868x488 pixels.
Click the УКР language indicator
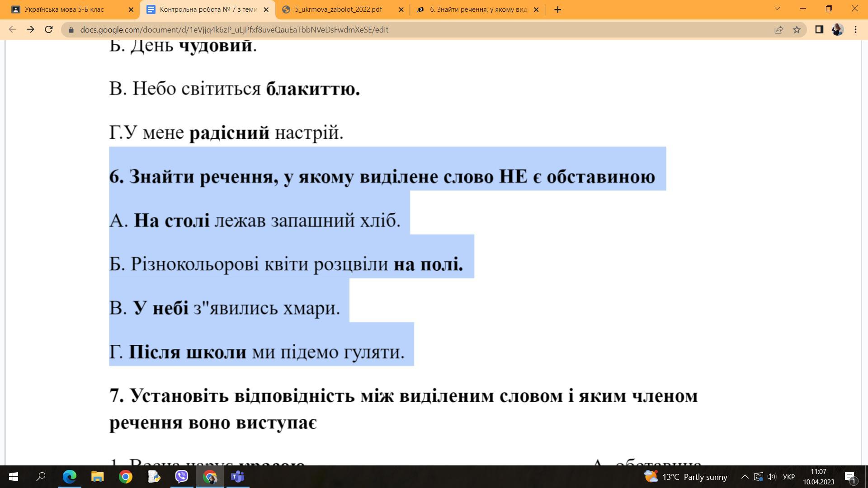788,477
